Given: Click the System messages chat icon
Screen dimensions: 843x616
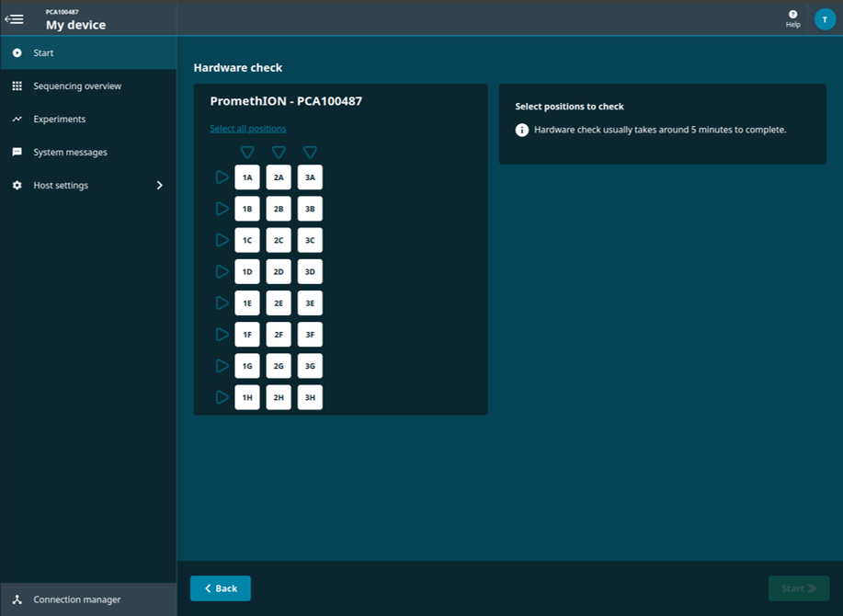Looking at the screenshot, I should pos(17,152).
